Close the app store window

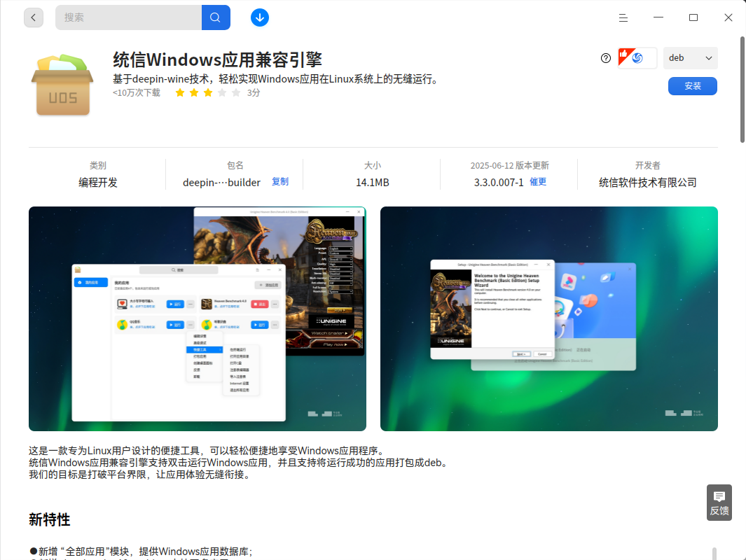point(728,17)
